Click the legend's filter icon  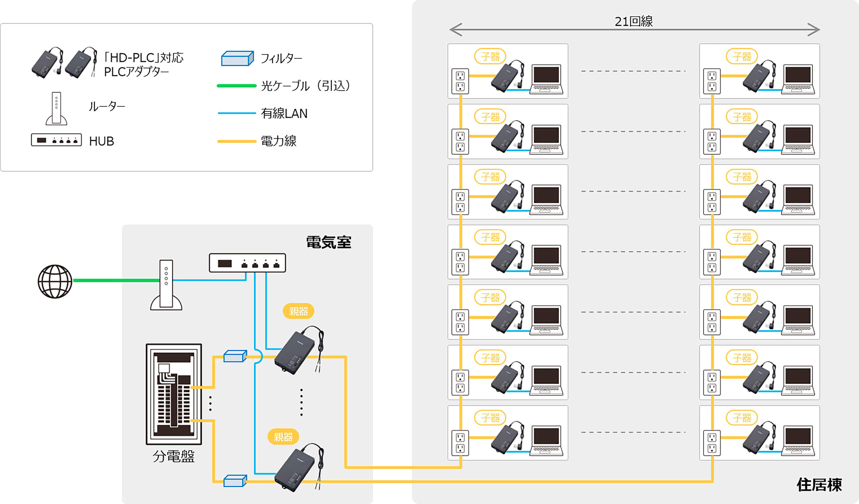[237, 58]
